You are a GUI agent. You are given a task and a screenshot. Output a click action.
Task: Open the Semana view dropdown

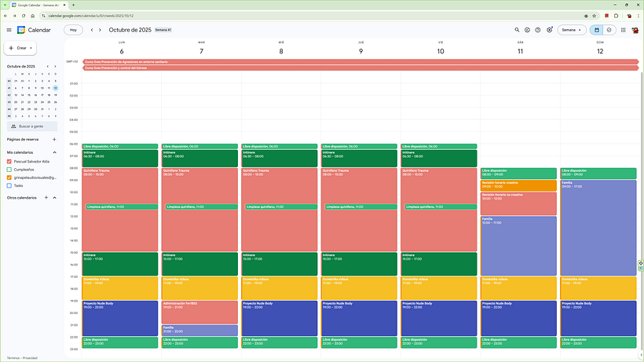click(571, 30)
